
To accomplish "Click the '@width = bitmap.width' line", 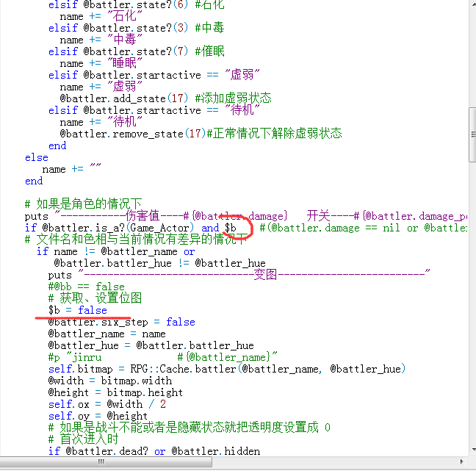I will tap(110, 381).
